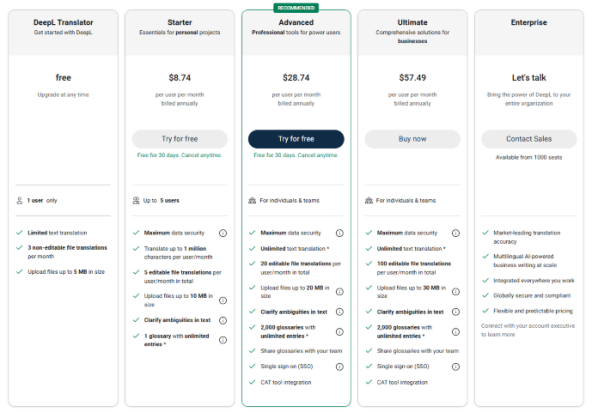Image resolution: width=592 pixels, height=412 pixels.
Task: Click info icon beside Advanced 2,000 glossaries
Action: pyautogui.click(x=340, y=332)
